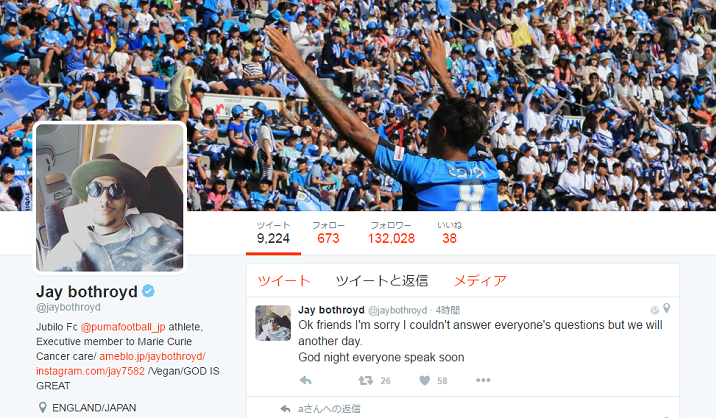Open the ツイート count 9,224 stat

[x=273, y=232]
